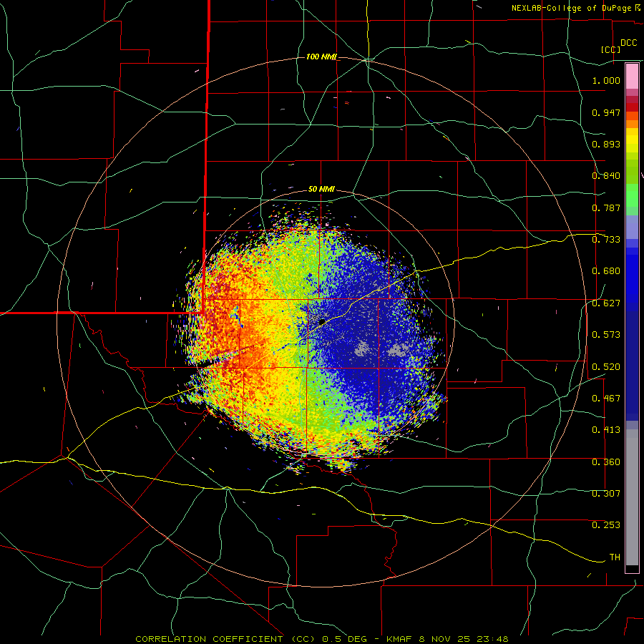Click the 0.680 legend value
This screenshot has width=644, height=644.
(x=606, y=271)
